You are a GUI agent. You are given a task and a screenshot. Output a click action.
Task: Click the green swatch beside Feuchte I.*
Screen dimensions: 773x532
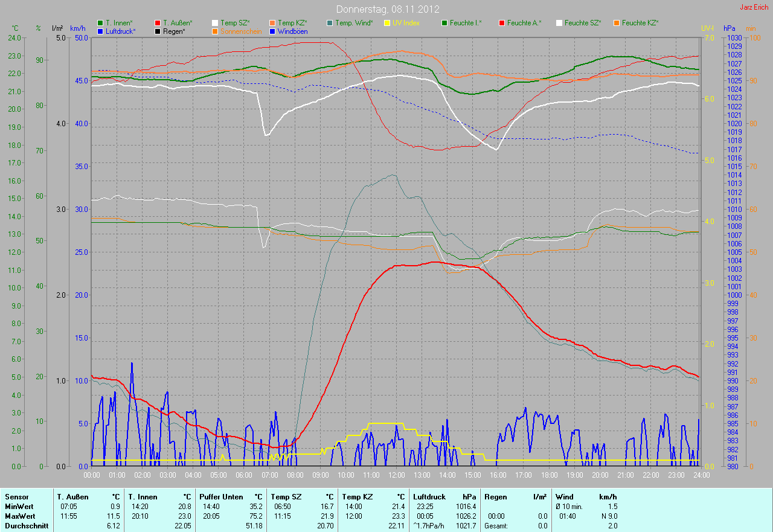coord(444,23)
